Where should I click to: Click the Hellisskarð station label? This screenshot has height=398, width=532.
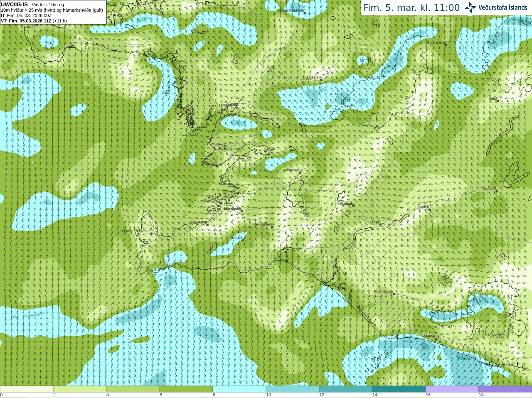262,224
